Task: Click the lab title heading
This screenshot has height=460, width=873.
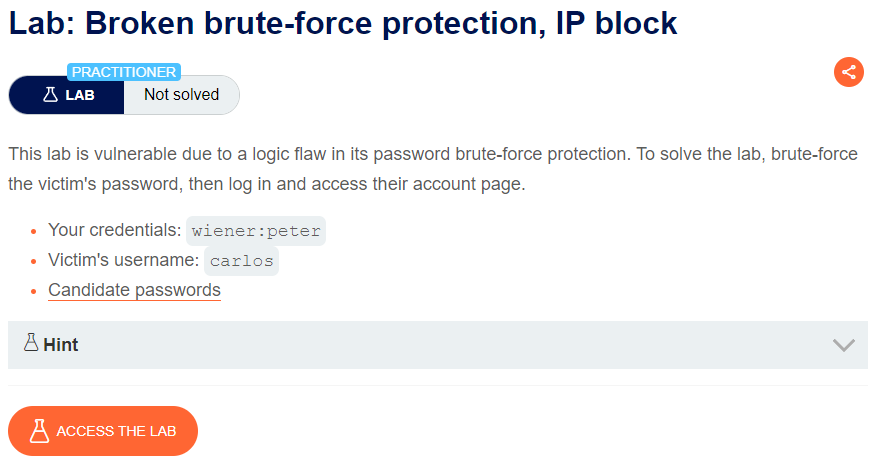Action: [x=342, y=23]
